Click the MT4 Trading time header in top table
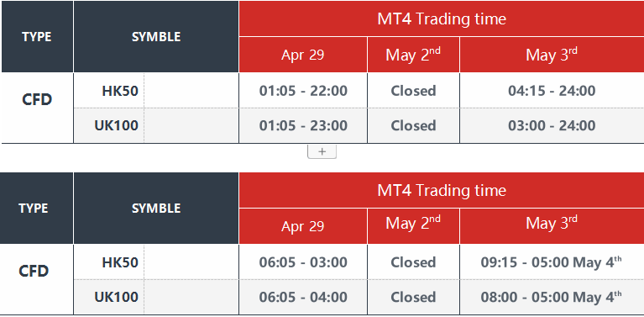 click(442, 18)
